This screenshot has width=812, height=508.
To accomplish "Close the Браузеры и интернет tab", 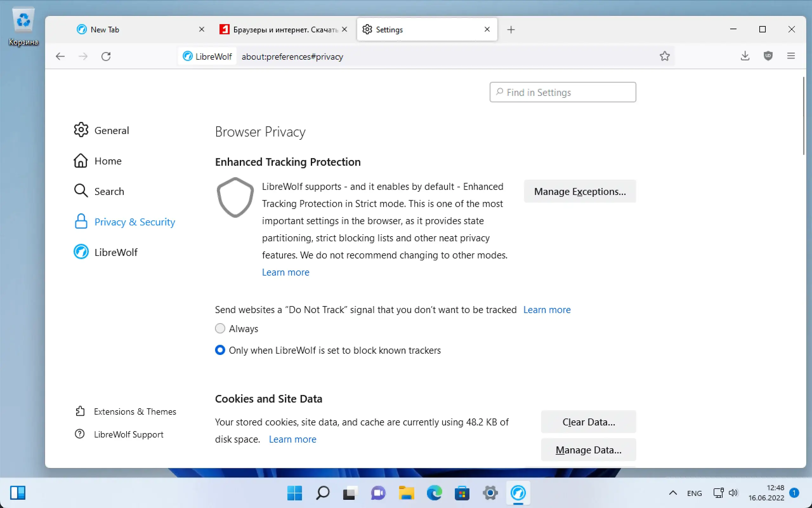I will click(344, 29).
